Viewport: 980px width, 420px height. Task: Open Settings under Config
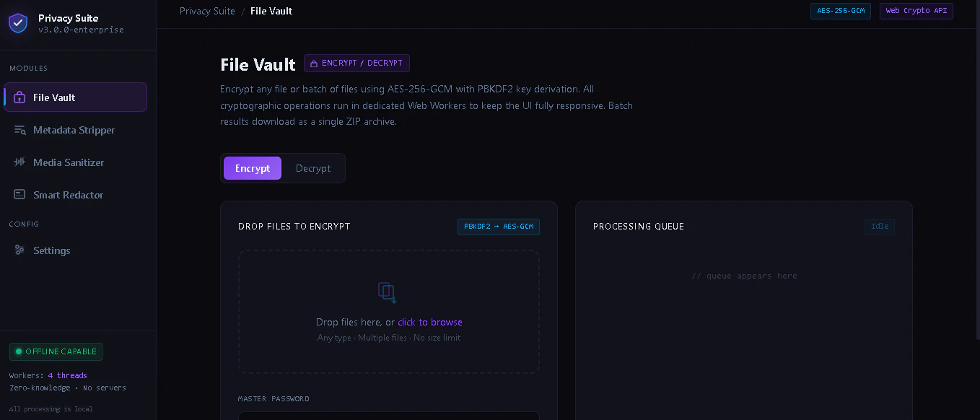76,250
